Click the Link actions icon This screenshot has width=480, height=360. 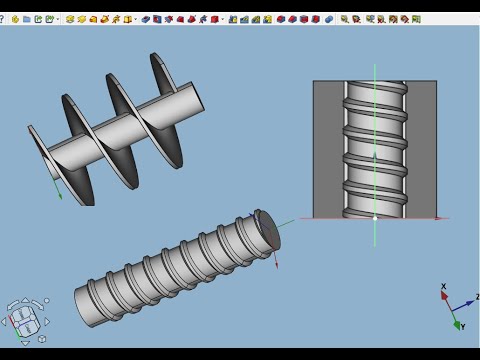pos(49,19)
